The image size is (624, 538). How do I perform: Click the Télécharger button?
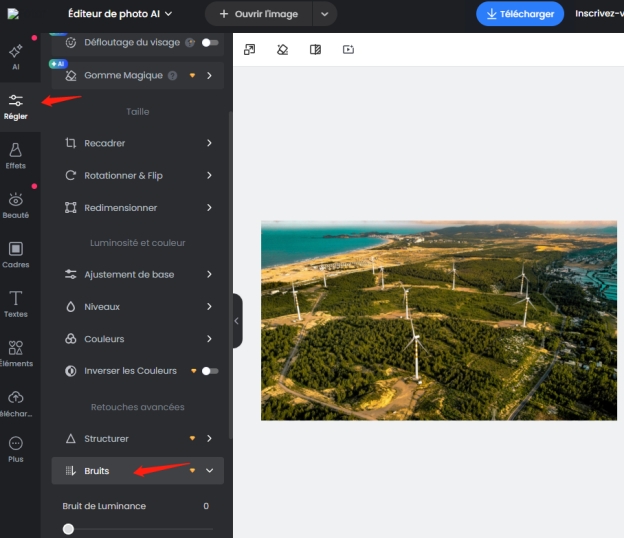(x=520, y=14)
